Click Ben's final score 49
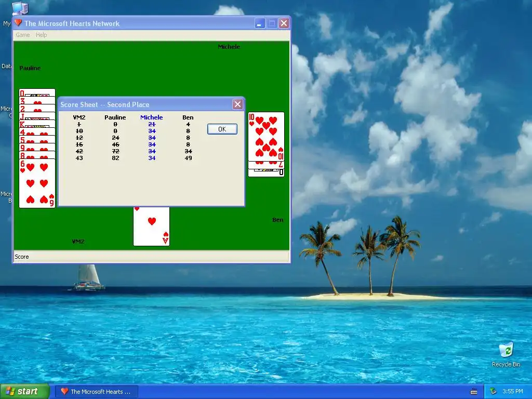The height and width of the screenshot is (399, 532). (x=188, y=158)
